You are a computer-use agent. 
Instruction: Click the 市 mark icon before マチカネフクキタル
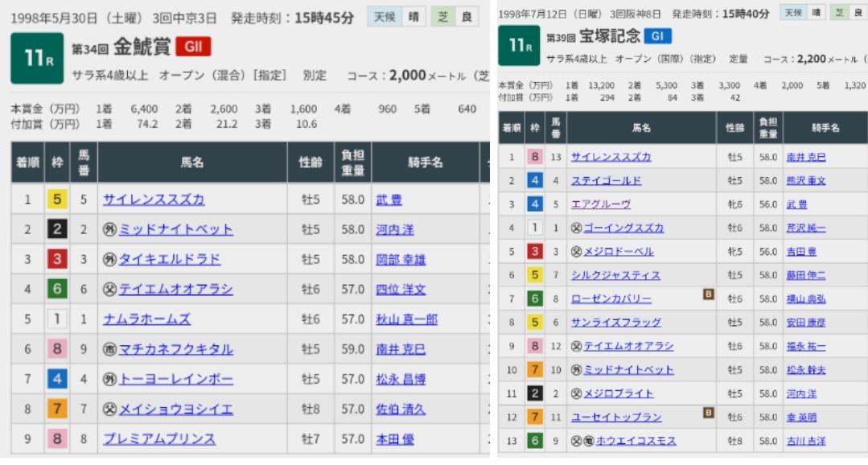pyautogui.click(x=110, y=349)
